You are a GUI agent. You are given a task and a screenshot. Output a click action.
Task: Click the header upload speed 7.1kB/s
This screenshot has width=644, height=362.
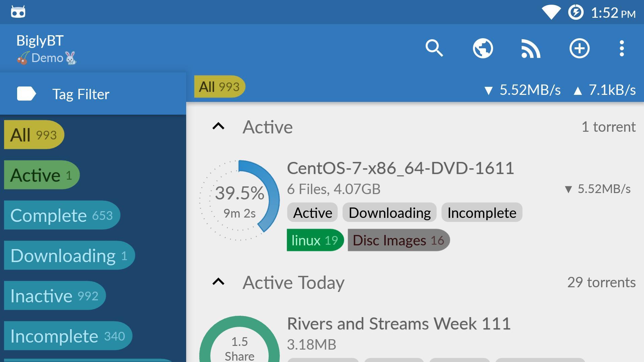coord(605,90)
